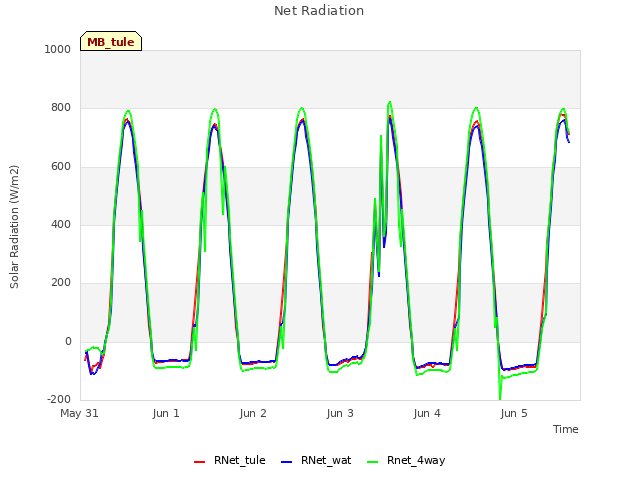Click the 0 y-axis tick label
The image size is (640, 480).
pyautogui.click(x=68, y=341)
